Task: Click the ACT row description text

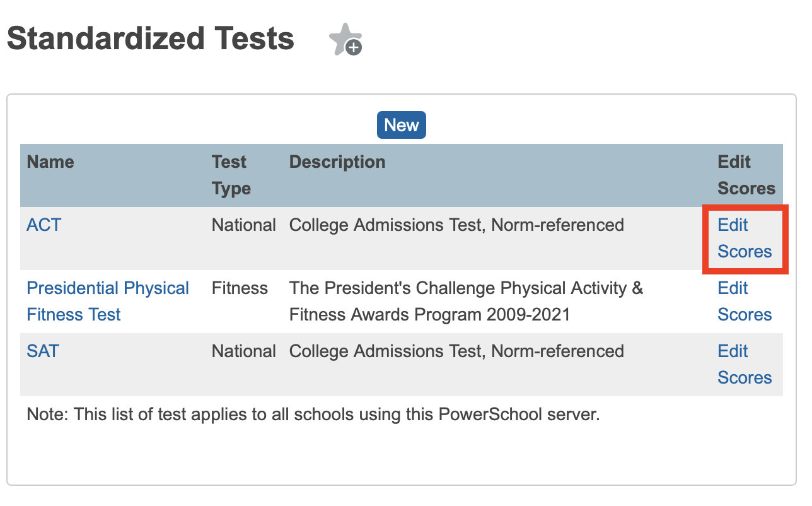Action: click(x=456, y=225)
